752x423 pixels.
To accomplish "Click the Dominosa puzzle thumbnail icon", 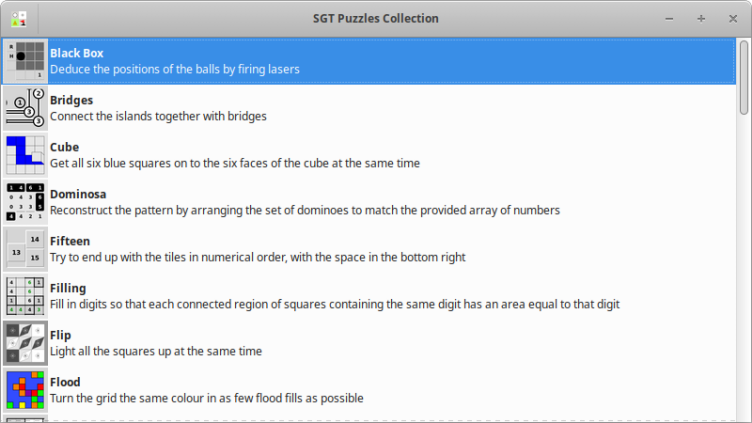I will click(x=25, y=202).
